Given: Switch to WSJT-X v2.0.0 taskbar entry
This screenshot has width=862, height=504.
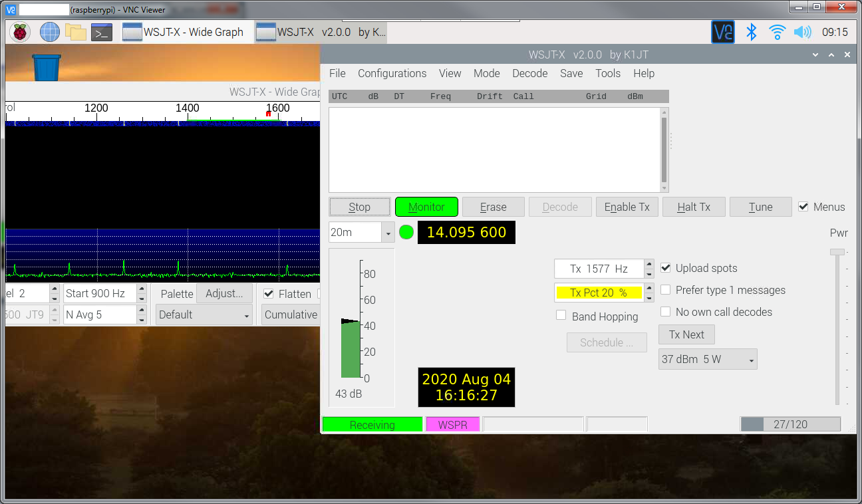Looking at the screenshot, I should 321,32.
